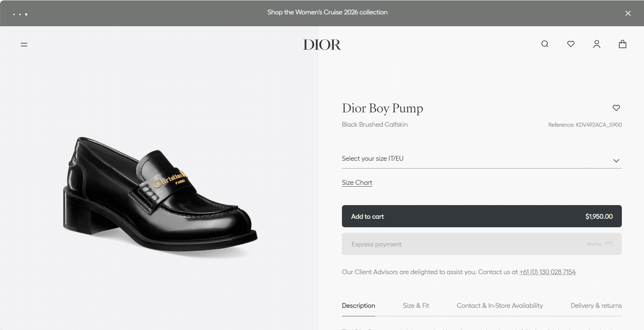Switch to the Size & Fit tab
This screenshot has width=644, height=330.
click(x=416, y=306)
